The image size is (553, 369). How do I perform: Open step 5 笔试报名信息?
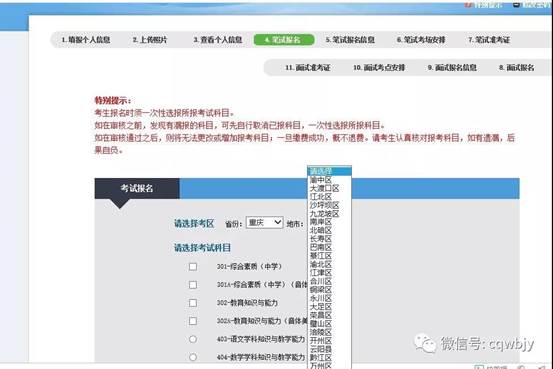pos(350,40)
